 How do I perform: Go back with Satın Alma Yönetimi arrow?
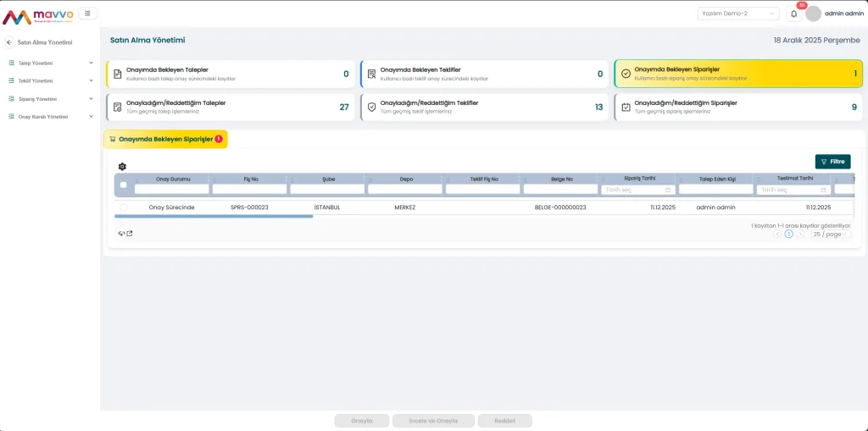(9, 42)
